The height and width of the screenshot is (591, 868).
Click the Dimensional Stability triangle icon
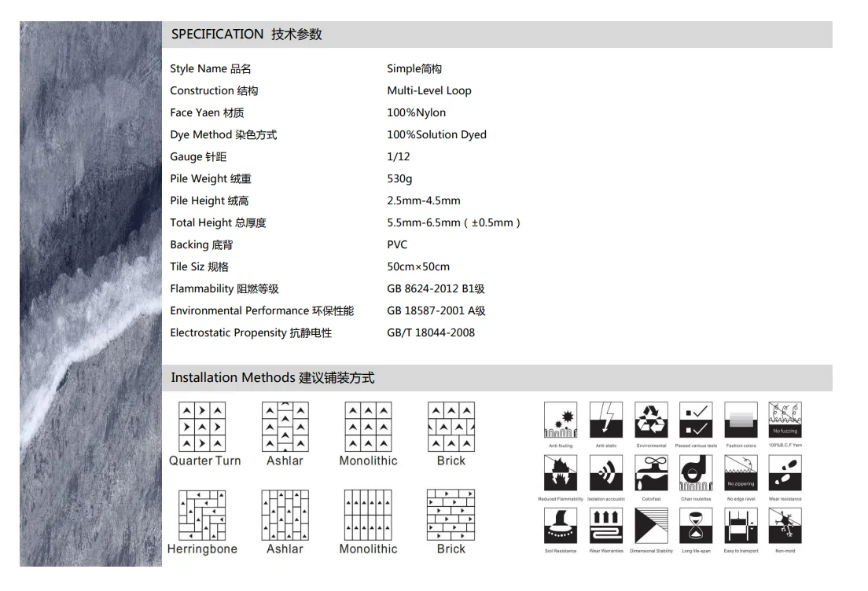pos(650,525)
